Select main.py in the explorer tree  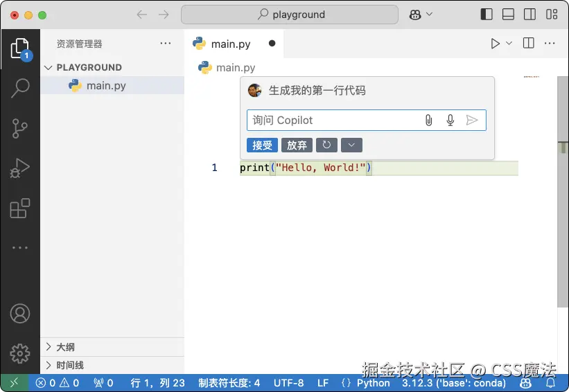(x=112, y=86)
